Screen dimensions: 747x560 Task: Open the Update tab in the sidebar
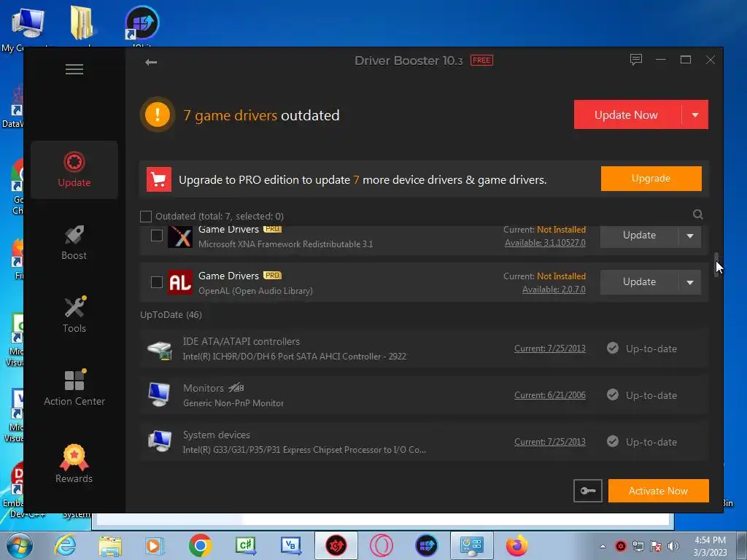coord(74,169)
